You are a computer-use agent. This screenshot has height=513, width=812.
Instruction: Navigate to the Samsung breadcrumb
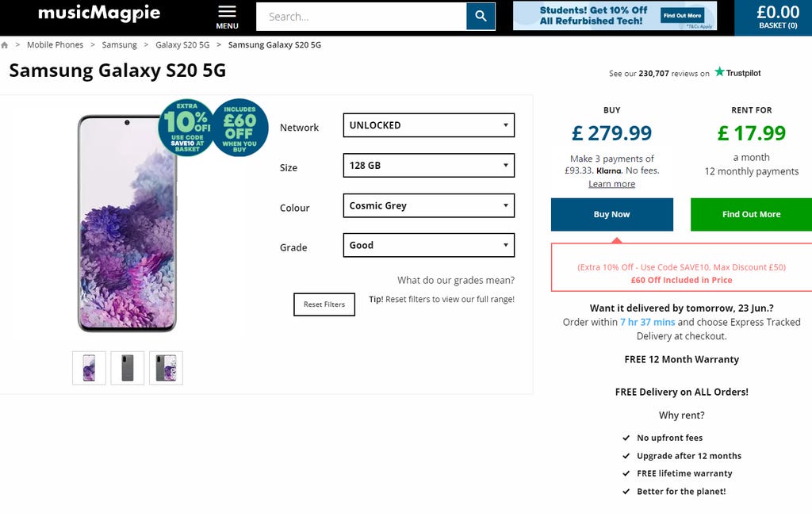[x=119, y=45]
